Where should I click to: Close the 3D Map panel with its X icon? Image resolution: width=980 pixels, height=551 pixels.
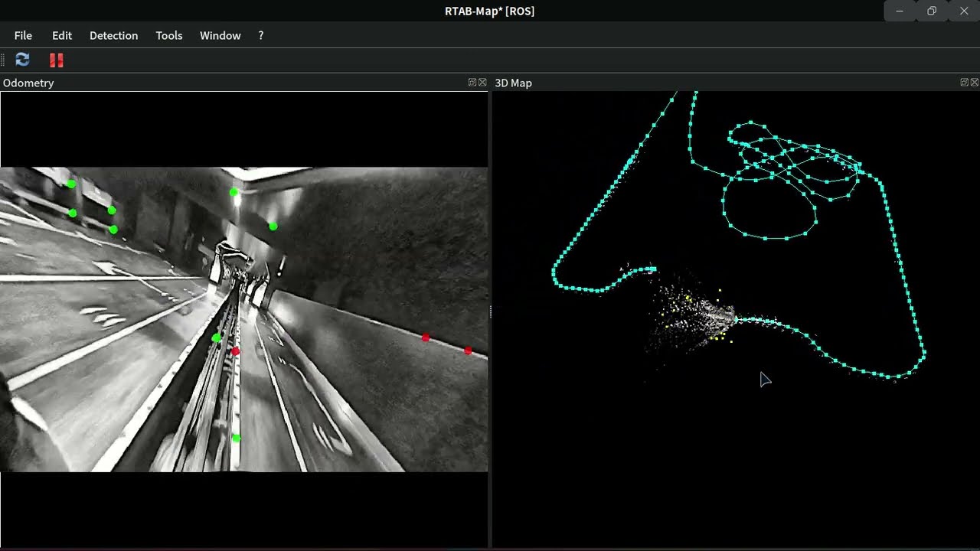(975, 82)
